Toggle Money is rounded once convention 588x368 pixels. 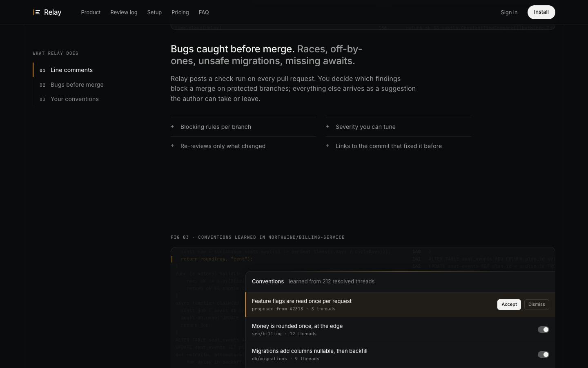pyautogui.click(x=543, y=330)
